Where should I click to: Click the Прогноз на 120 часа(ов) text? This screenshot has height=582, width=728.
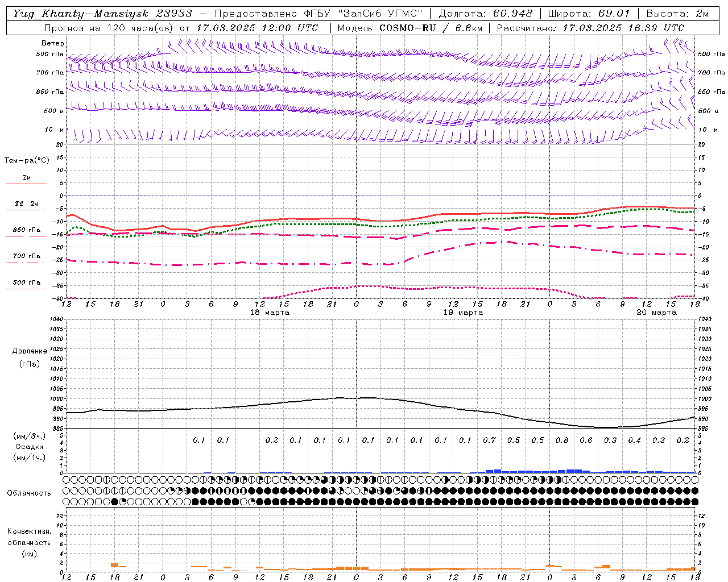[109, 28]
